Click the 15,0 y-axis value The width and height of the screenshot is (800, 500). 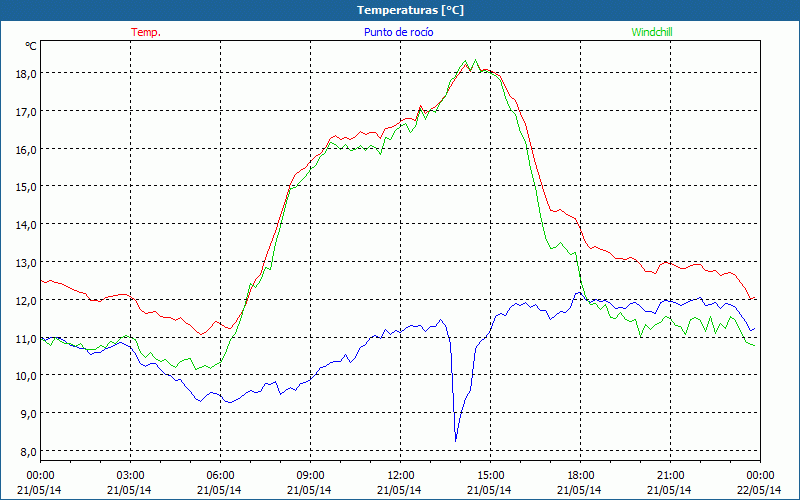[x=27, y=187]
